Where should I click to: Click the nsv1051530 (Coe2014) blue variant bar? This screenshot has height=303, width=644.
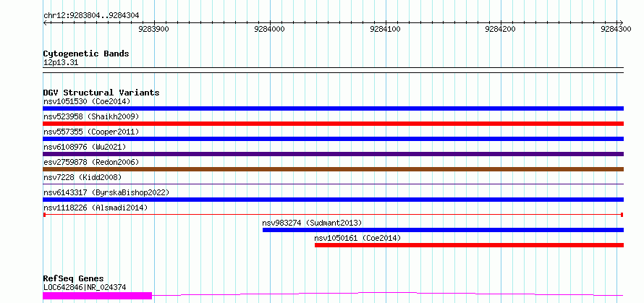click(333, 108)
